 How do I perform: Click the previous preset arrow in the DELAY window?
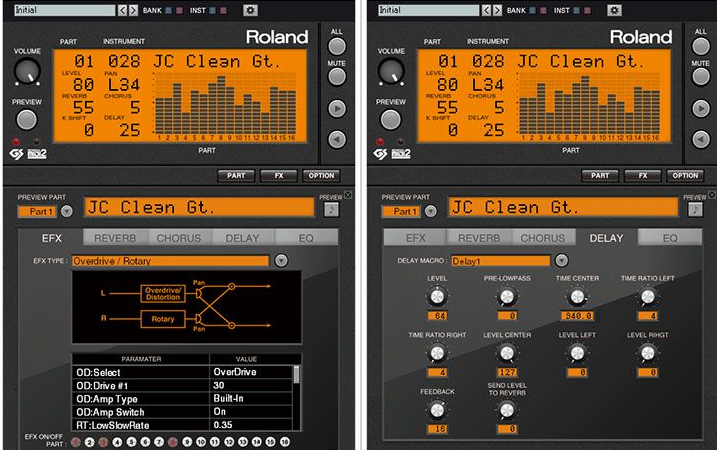(x=486, y=10)
